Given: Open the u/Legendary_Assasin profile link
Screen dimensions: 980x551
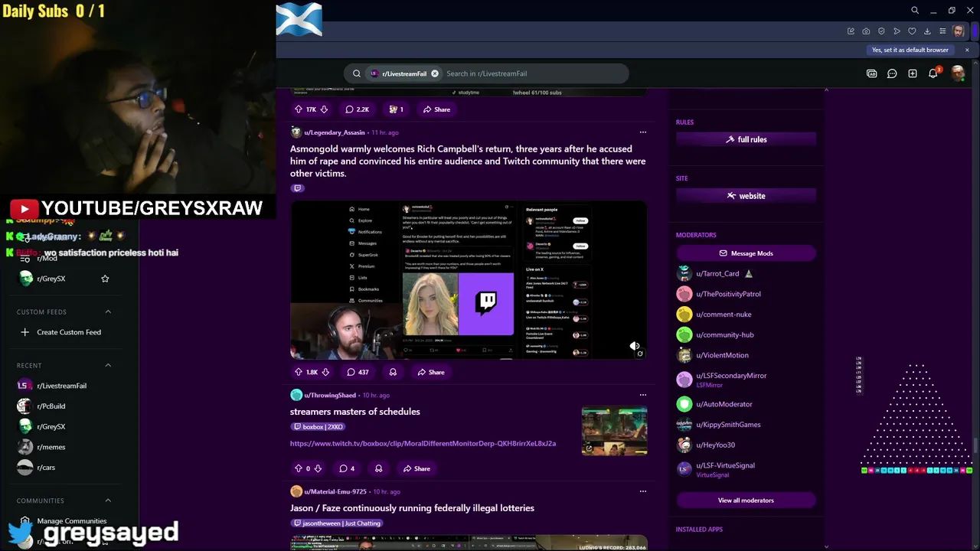Looking at the screenshot, I should click(334, 132).
